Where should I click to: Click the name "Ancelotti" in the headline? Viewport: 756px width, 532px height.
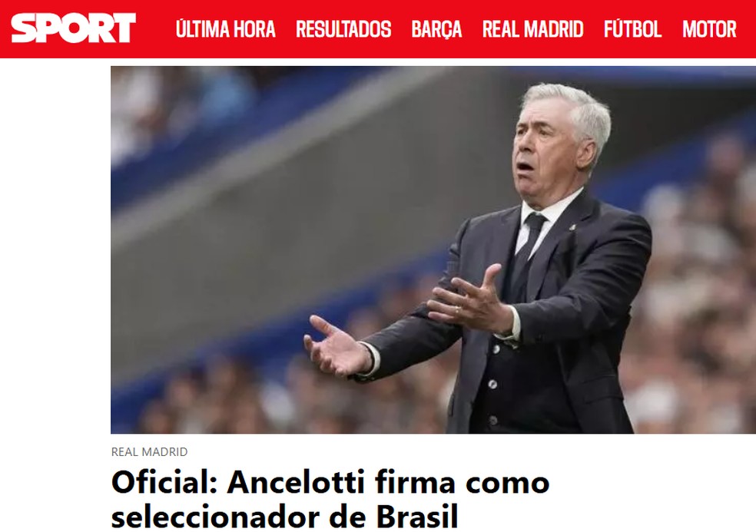coord(295,482)
